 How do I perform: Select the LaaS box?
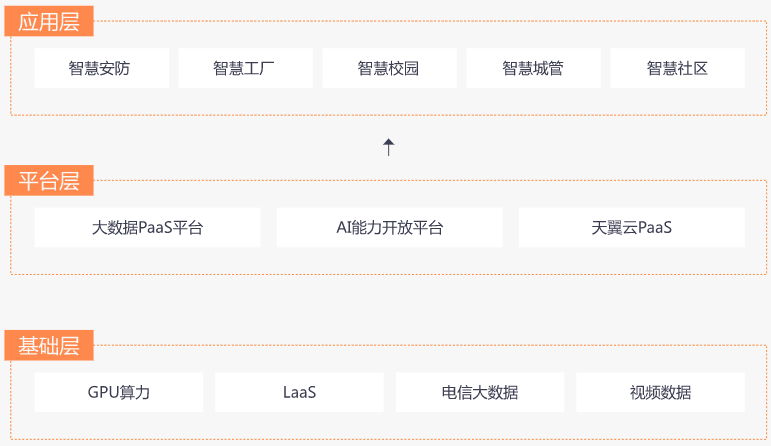299,392
